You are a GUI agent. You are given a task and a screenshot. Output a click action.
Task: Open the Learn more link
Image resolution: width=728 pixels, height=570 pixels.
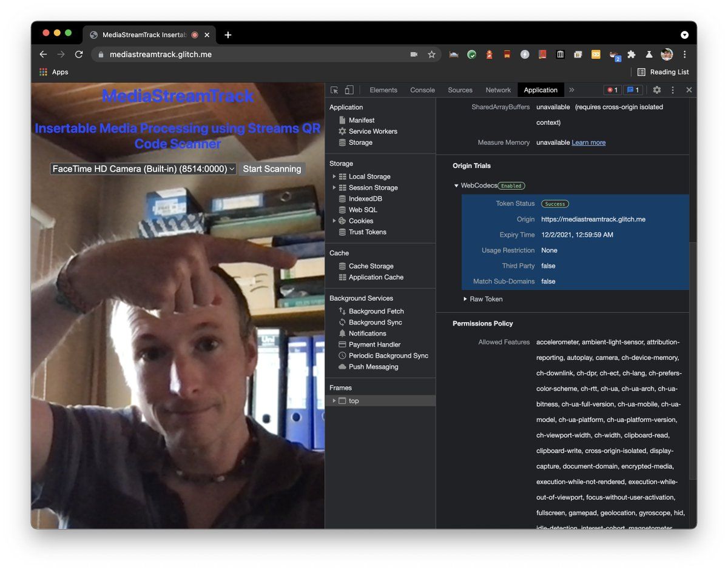[588, 142]
